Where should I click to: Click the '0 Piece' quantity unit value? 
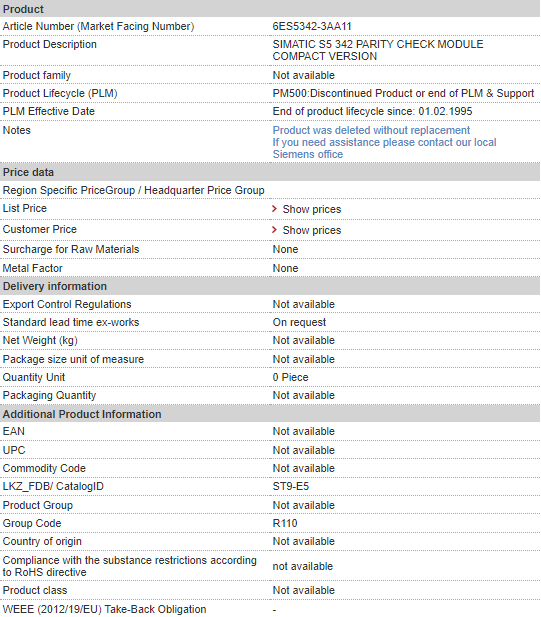[290, 377]
